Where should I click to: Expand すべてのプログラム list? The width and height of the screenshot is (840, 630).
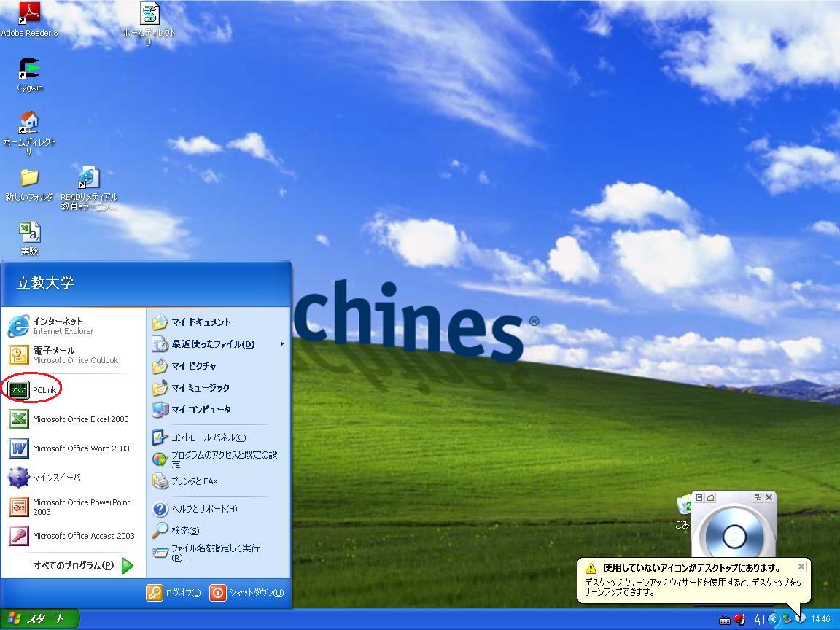(83, 565)
